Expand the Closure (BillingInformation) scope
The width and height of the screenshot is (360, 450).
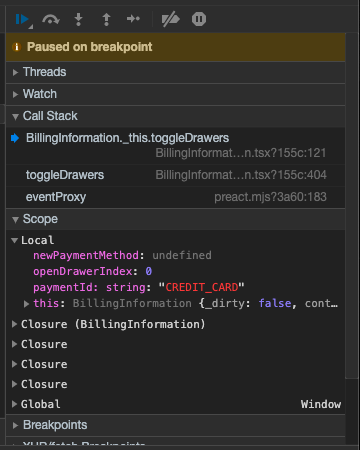tap(14, 324)
